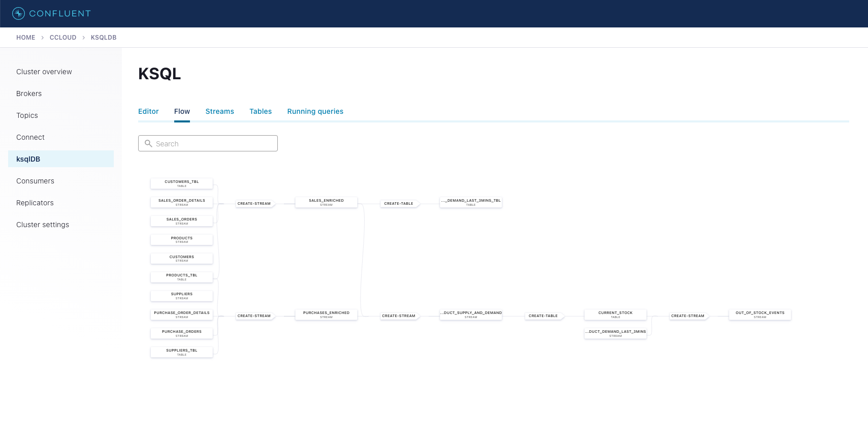Click the PURCHASE_ORDERS stream node

pyautogui.click(x=182, y=333)
